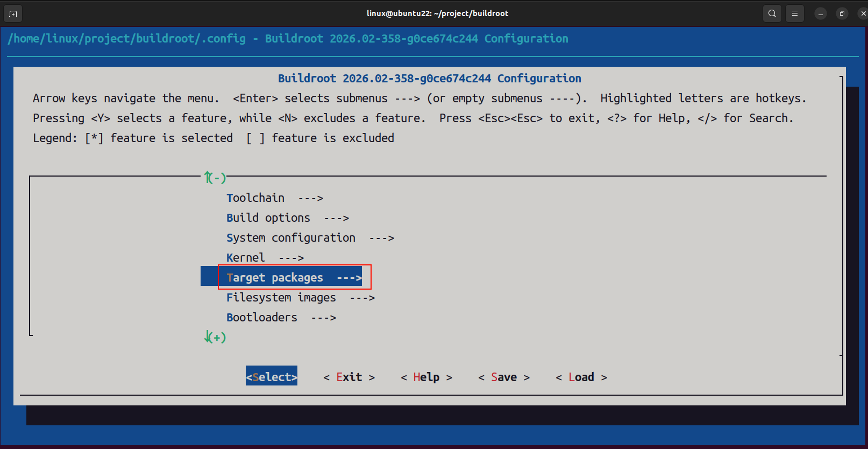Click the window title linux@ubuntu22
Viewport: 868px width, 449px height.
coord(437,13)
